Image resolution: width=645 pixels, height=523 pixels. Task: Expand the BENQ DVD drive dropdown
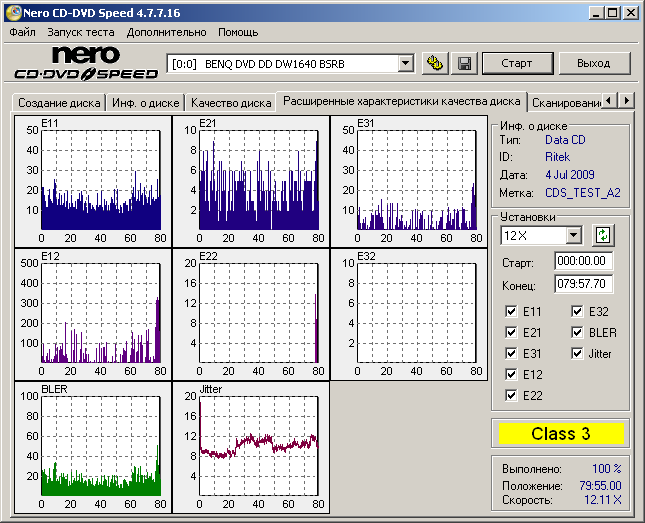405,63
